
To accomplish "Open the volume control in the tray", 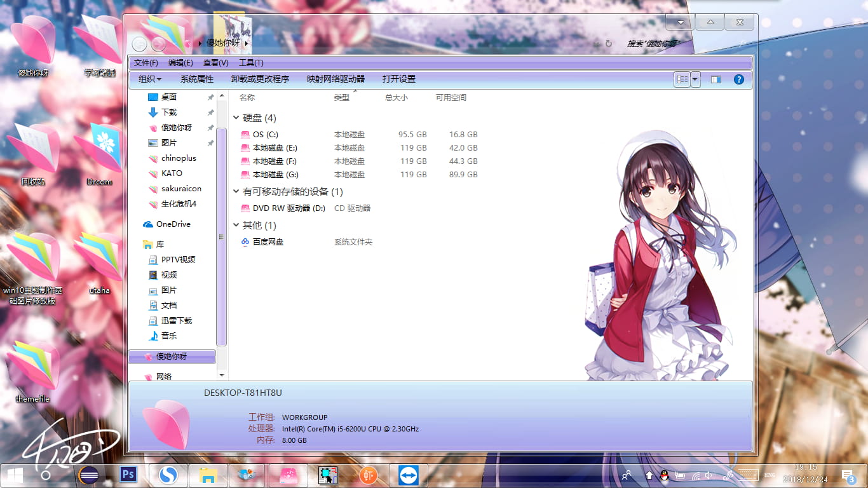I will click(707, 475).
